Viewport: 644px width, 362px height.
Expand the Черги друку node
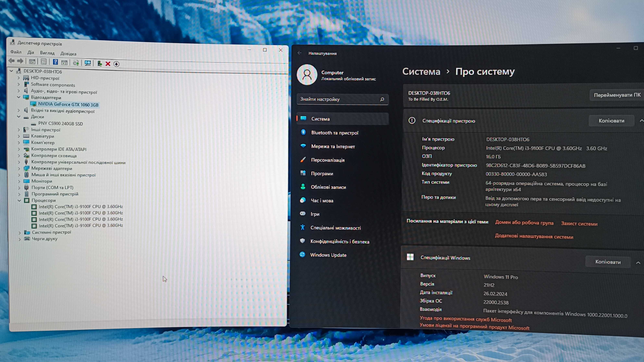click(x=20, y=239)
